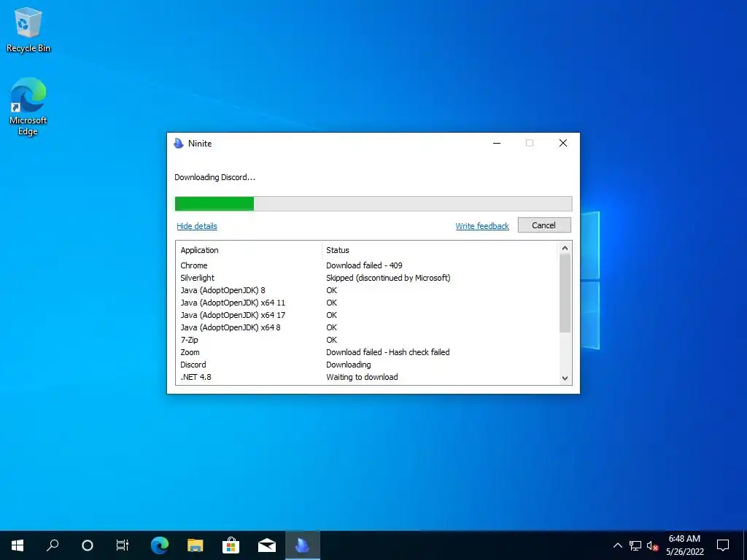Select the Zoom application row
The width and height of the screenshot is (747, 560).
pyautogui.click(x=367, y=352)
